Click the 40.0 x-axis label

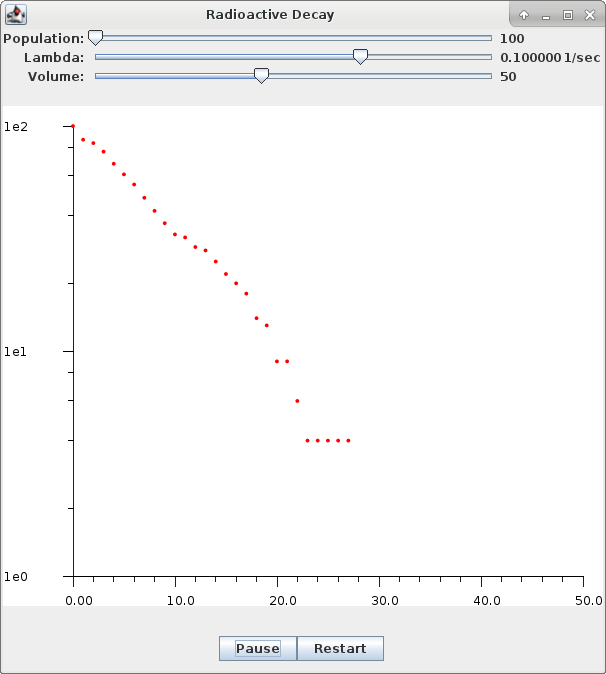click(487, 600)
